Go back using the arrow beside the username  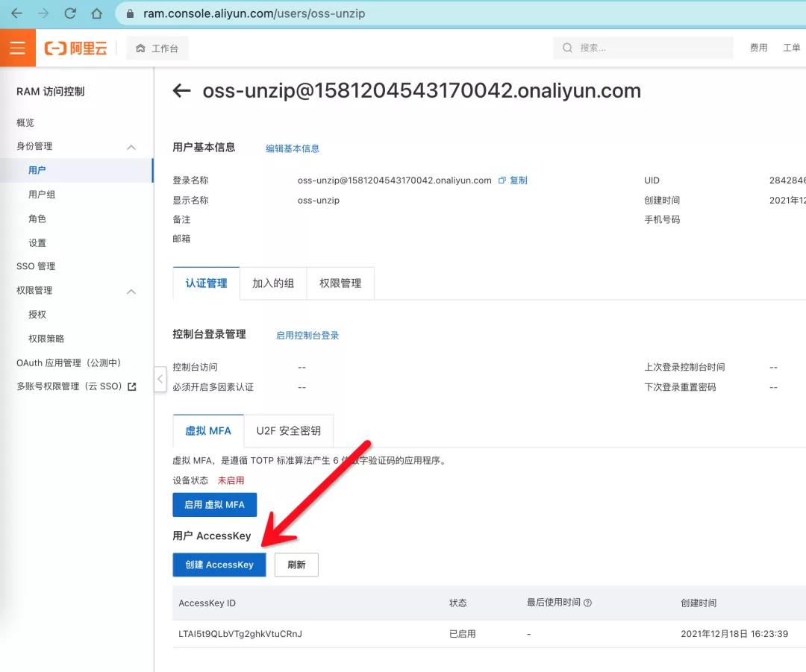[181, 90]
